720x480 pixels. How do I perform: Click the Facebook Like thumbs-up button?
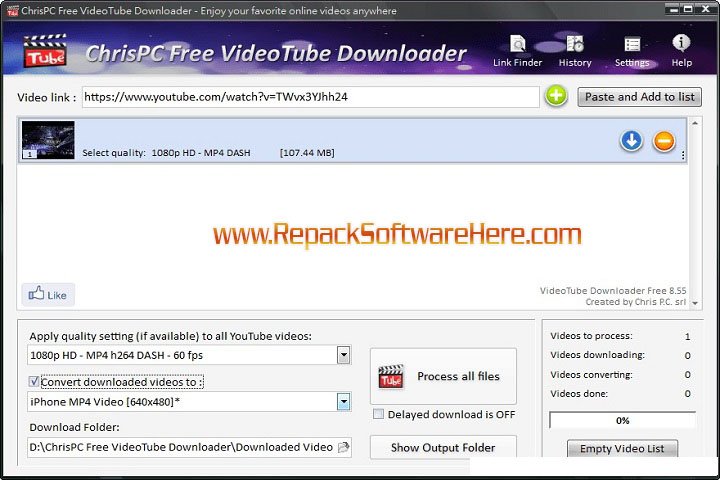[x=48, y=294]
